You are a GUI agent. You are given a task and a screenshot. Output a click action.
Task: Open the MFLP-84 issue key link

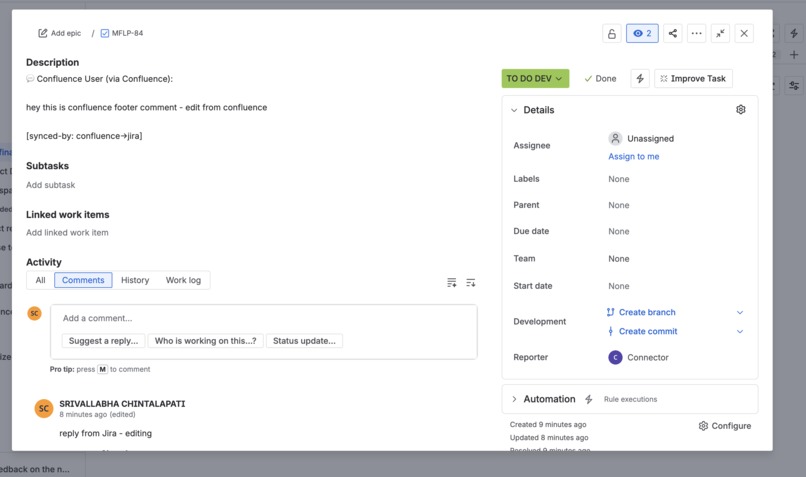[127, 33]
